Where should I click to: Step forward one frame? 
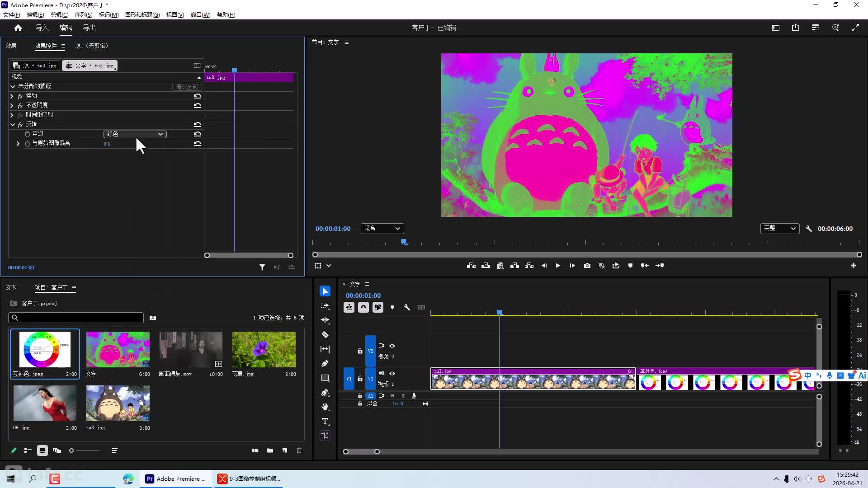[x=572, y=266]
